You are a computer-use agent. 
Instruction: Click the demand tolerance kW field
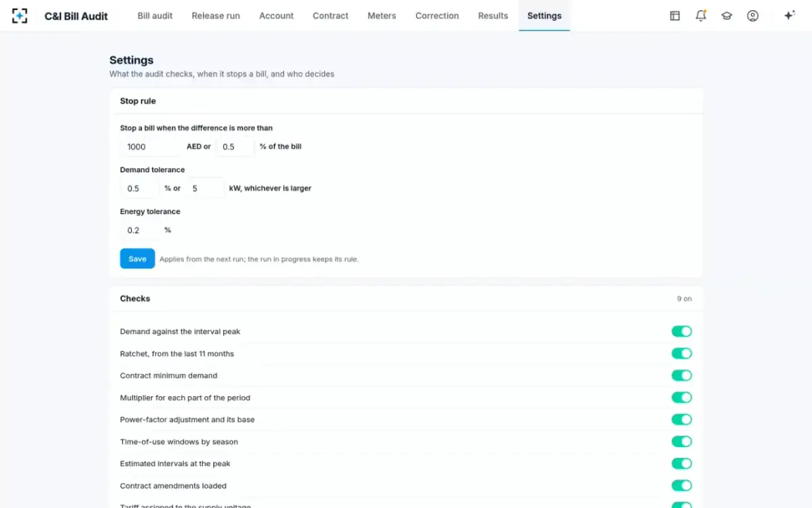click(204, 188)
